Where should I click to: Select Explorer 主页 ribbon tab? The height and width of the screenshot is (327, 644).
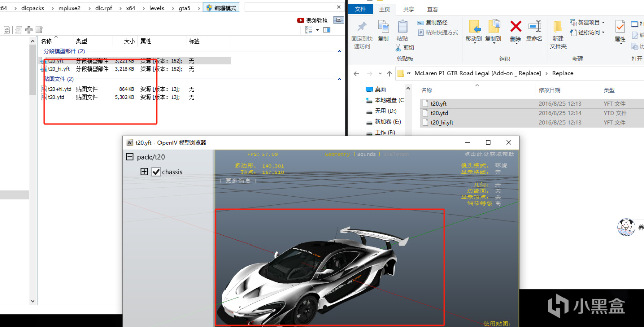click(x=384, y=9)
